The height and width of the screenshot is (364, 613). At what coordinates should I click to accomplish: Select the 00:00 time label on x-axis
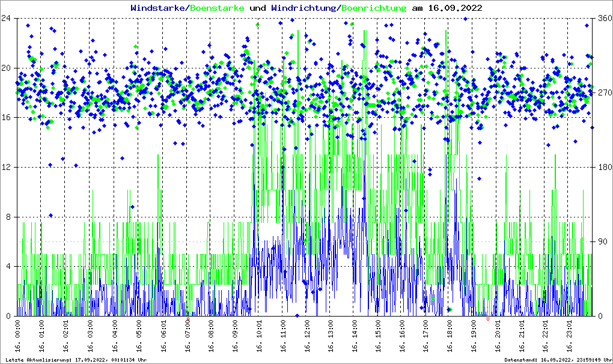click(x=17, y=336)
